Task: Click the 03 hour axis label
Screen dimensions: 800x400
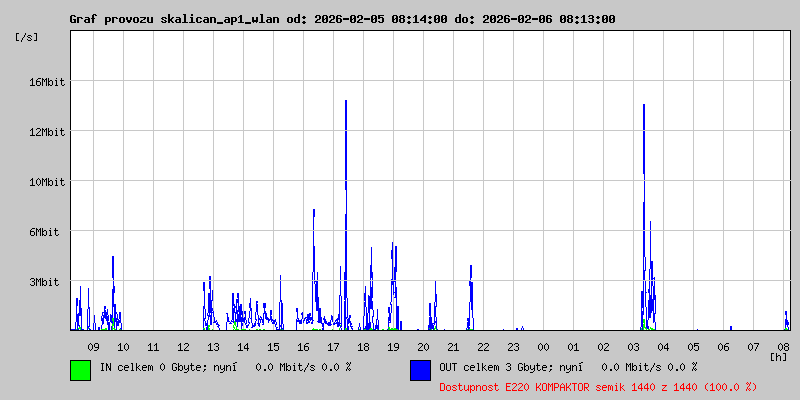Action: point(633,347)
